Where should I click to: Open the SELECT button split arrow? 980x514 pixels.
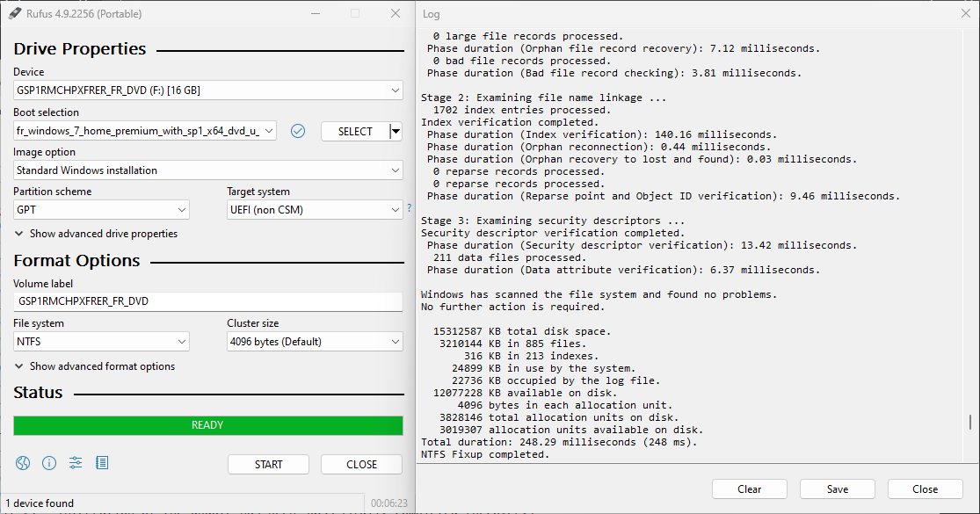coord(396,131)
